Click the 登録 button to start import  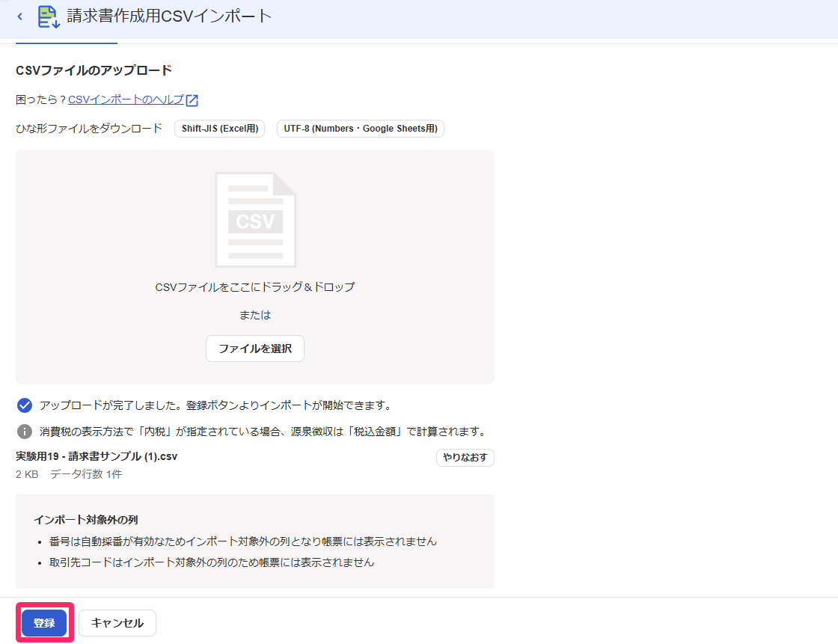click(x=44, y=623)
